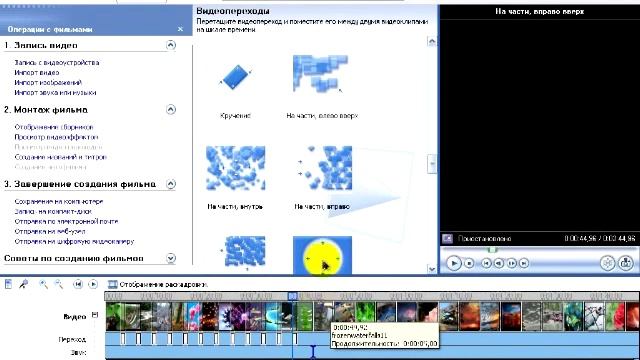Click scroll-down arrow of transitions list

tap(431, 269)
